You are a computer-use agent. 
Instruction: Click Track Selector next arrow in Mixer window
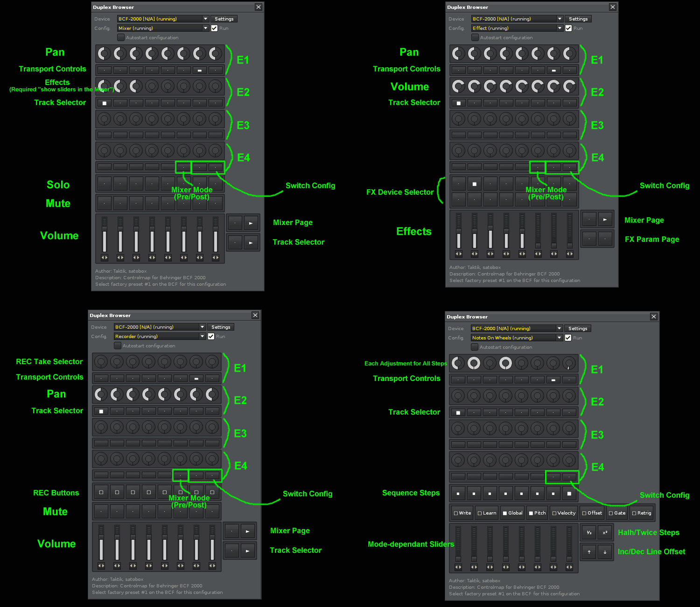tap(251, 243)
